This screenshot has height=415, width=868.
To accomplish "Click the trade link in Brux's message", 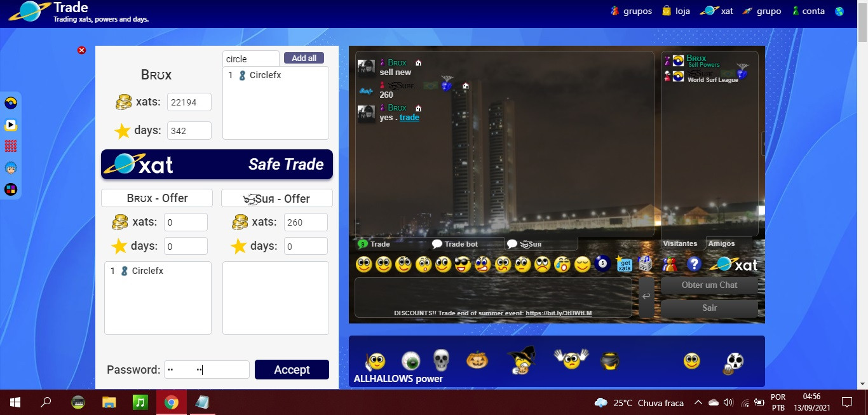I will coord(409,117).
